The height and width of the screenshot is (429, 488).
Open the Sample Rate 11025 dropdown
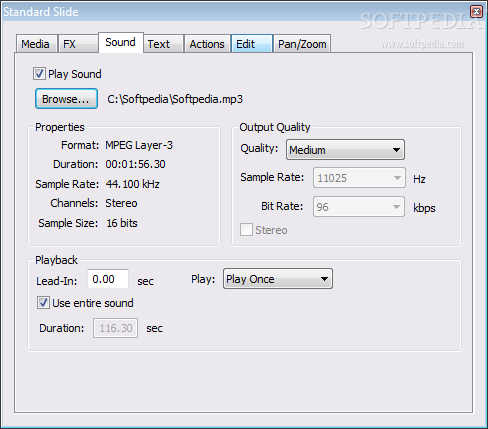(359, 178)
